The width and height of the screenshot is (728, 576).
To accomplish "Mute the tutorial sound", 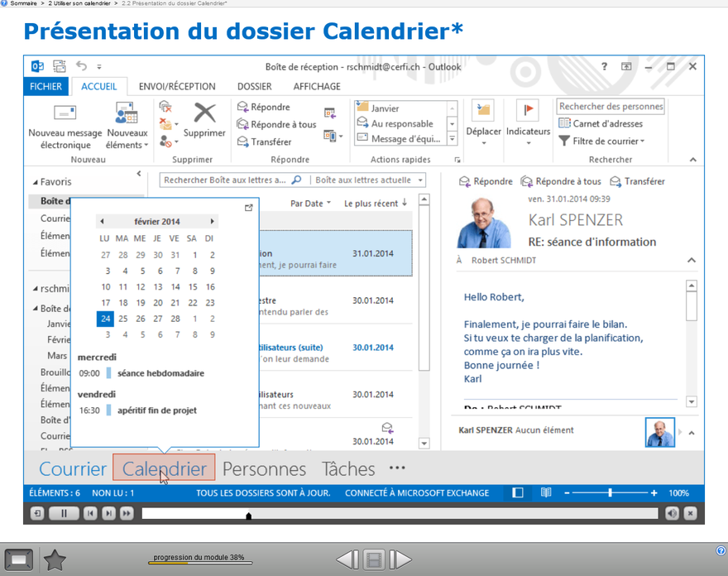I will [x=672, y=513].
